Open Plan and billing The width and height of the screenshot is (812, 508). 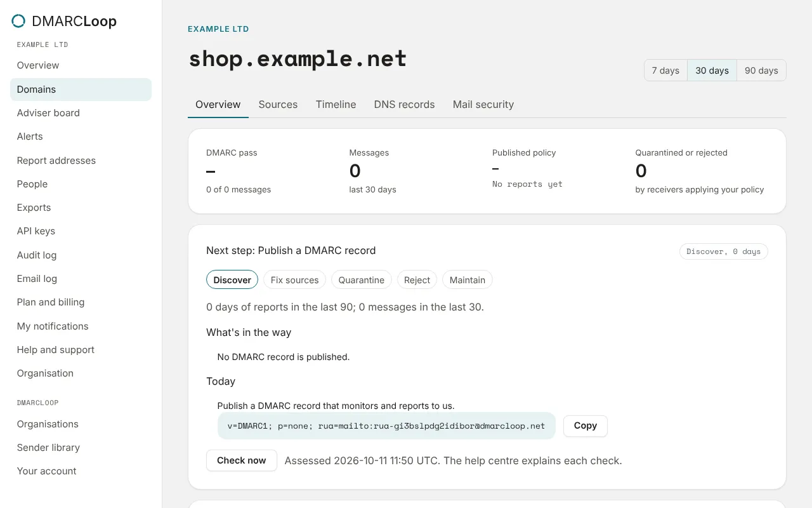(x=81, y=302)
